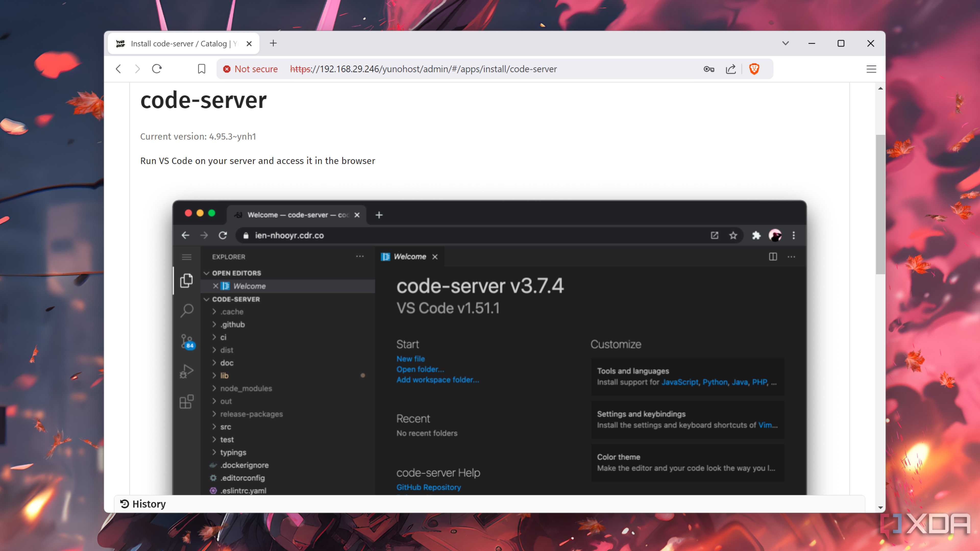Select the Install code-server / Catalog tab
Viewport: 980px width, 551px height.
click(184, 44)
